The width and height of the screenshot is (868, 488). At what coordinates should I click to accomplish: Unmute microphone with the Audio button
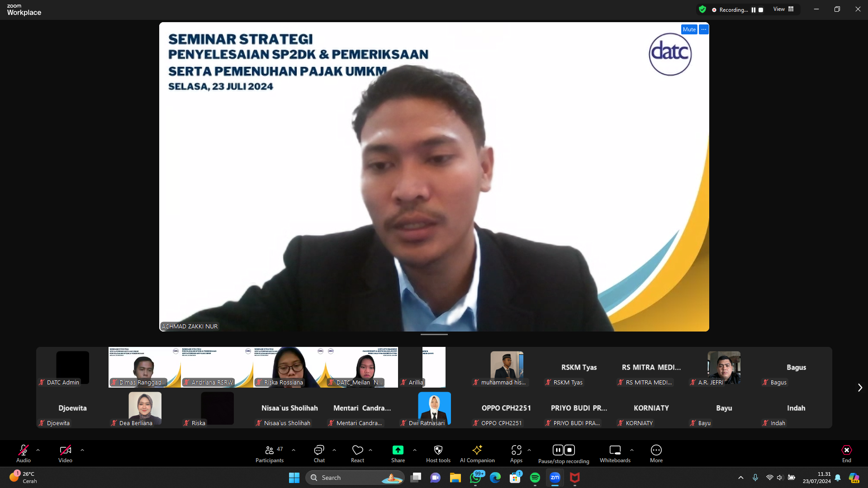(24, 454)
